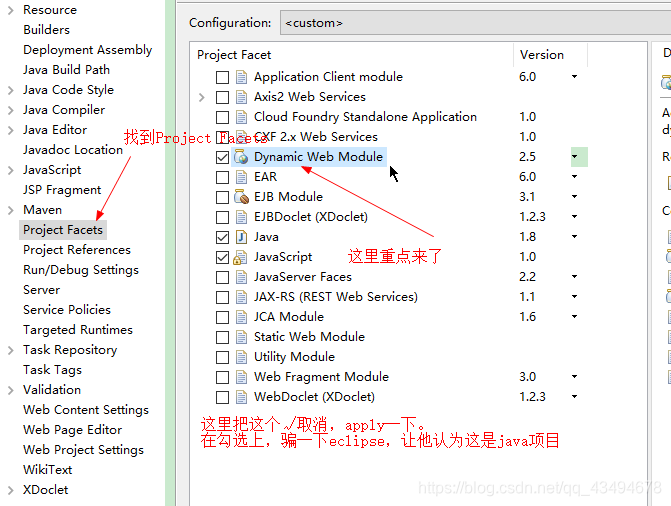Open Application Client module version dropdown

pyautogui.click(x=575, y=77)
